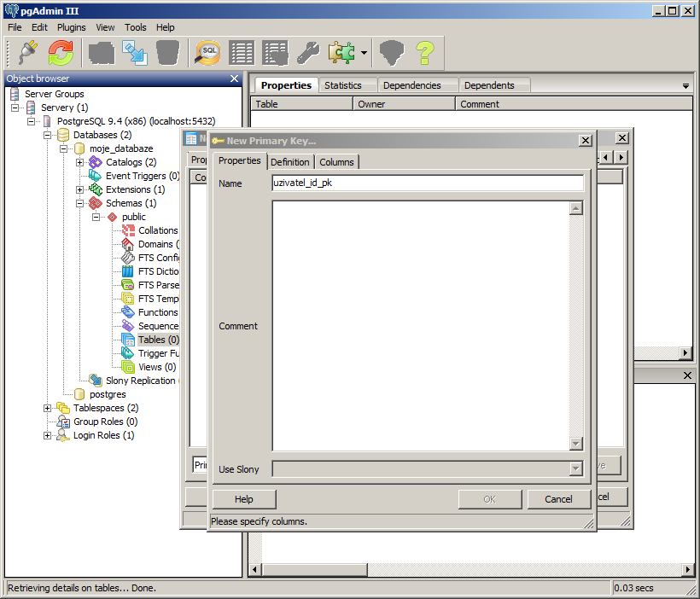The width and height of the screenshot is (700, 599).
Task: Select the Functions tree node
Action: pyautogui.click(x=158, y=312)
